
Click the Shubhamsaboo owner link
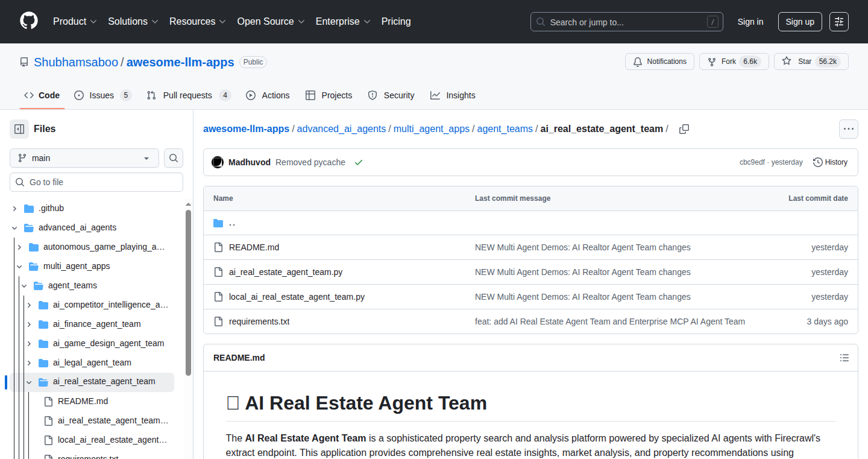77,62
